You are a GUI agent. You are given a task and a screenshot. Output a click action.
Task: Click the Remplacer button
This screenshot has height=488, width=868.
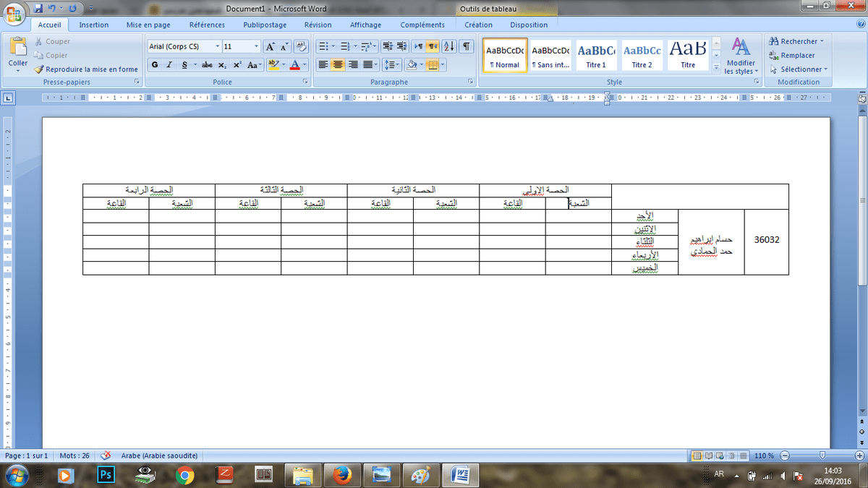(x=797, y=55)
